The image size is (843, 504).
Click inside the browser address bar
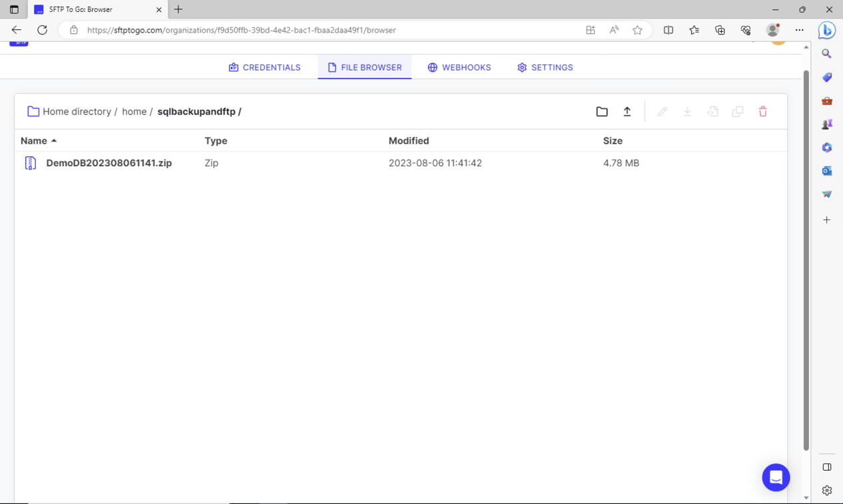pyautogui.click(x=266, y=30)
